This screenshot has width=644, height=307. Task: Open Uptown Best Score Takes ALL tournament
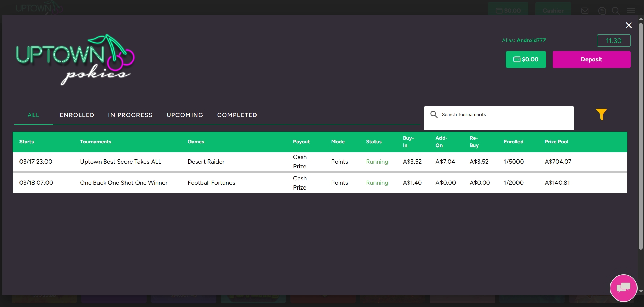click(120, 162)
